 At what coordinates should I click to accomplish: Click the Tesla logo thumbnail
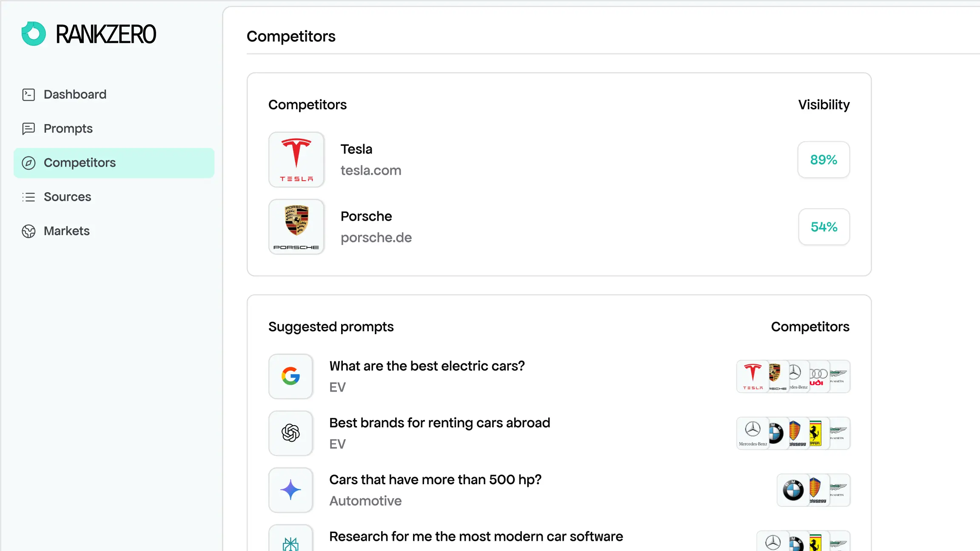(x=296, y=159)
